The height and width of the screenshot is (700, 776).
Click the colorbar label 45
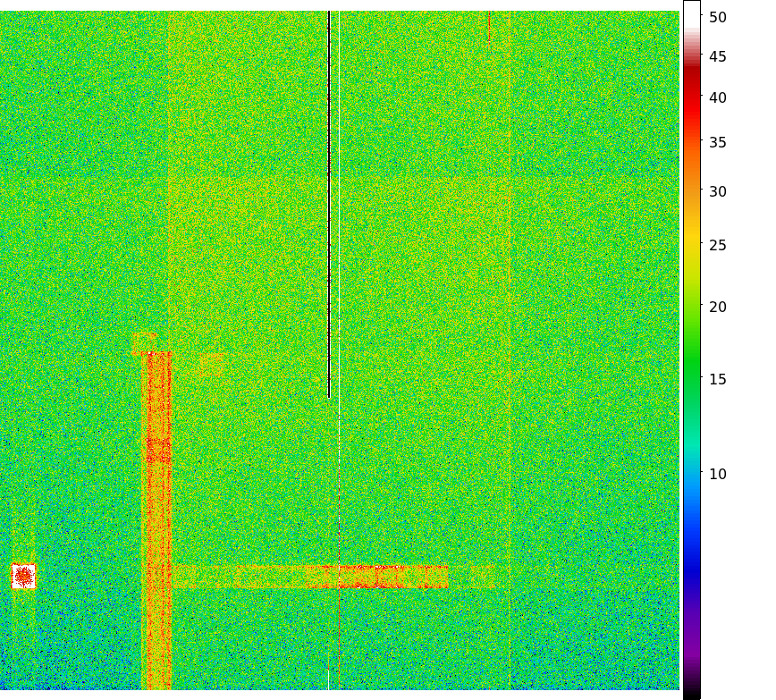[x=718, y=57]
